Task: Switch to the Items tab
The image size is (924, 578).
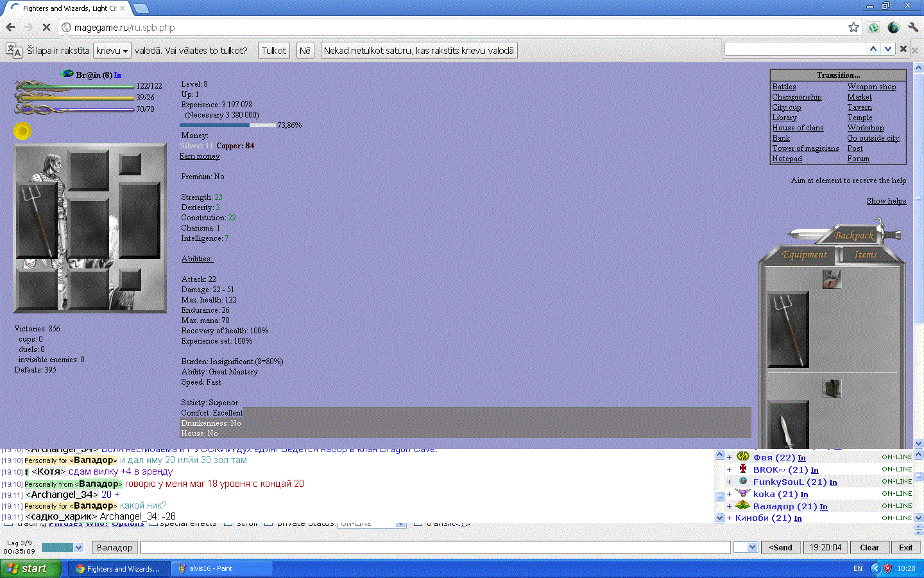Action: [866, 254]
